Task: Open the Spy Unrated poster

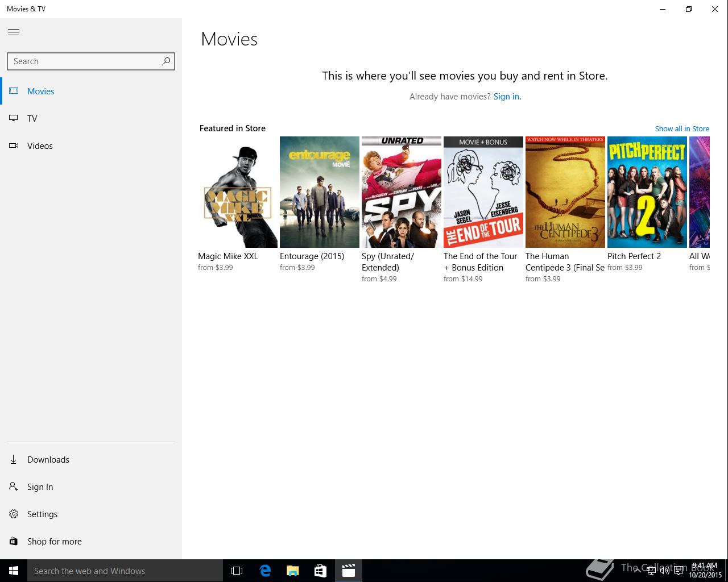Action: coord(402,192)
